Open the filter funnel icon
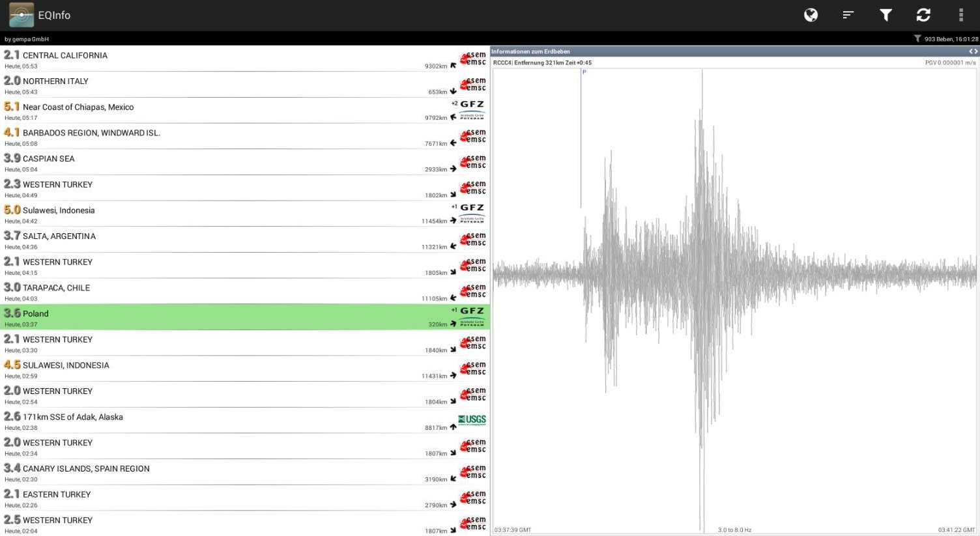Image resolution: width=980 pixels, height=536 pixels. pos(886,15)
